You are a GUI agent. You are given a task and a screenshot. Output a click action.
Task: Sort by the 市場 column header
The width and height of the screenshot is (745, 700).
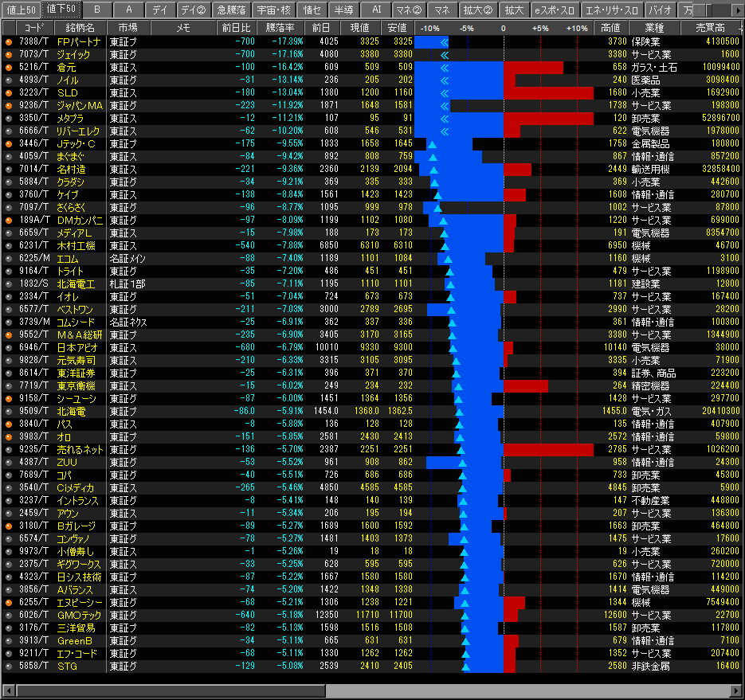point(127,28)
